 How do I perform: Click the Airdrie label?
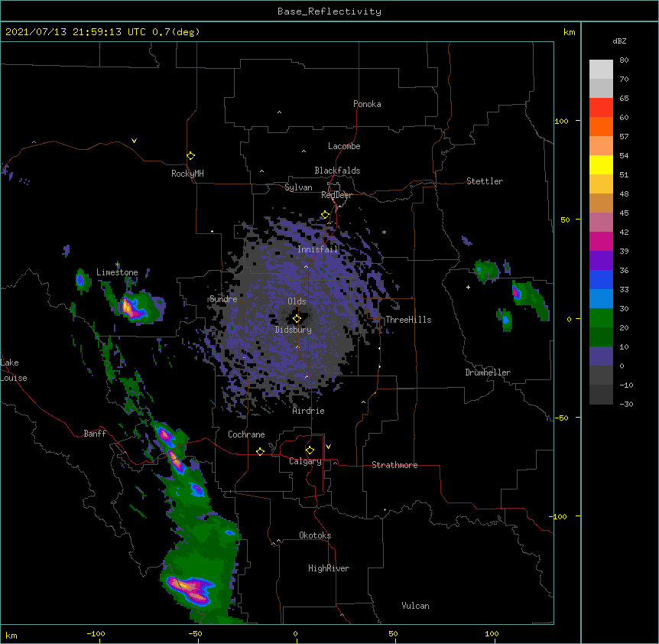(308, 411)
